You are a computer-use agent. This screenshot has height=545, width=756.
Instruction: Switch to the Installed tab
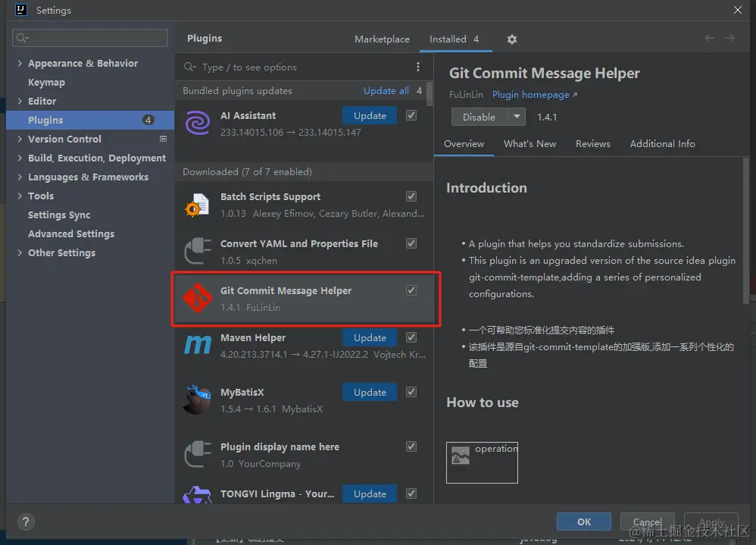click(x=455, y=39)
